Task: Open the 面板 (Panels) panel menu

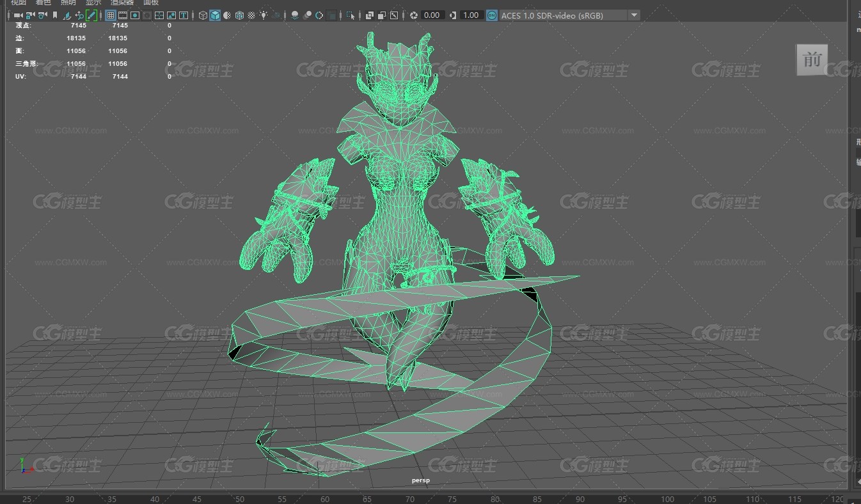Action: click(x=151, y=3)
